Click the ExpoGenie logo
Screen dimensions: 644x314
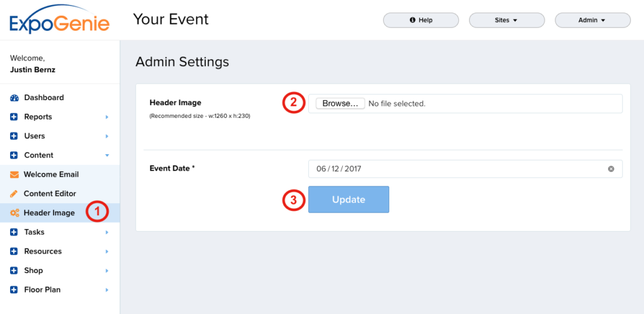tap(60, 20)
